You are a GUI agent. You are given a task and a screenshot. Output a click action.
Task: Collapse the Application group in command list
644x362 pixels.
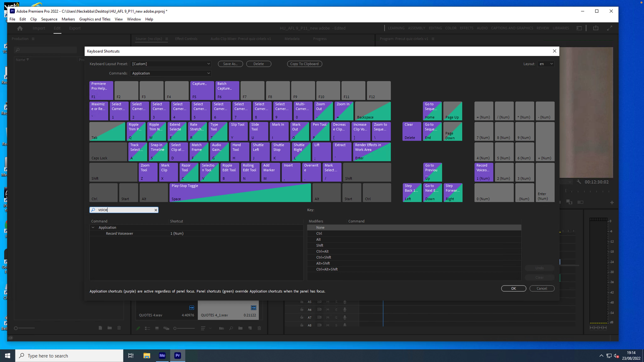[x=93, y=227]
